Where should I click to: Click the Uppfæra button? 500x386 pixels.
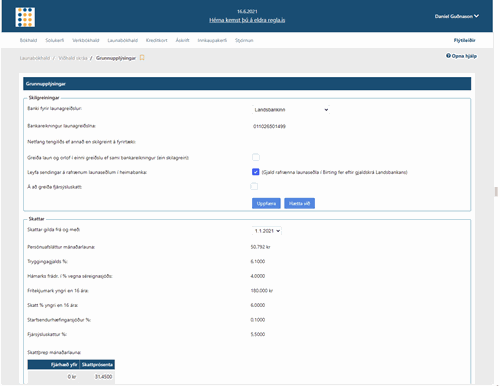tap(266, 203)
